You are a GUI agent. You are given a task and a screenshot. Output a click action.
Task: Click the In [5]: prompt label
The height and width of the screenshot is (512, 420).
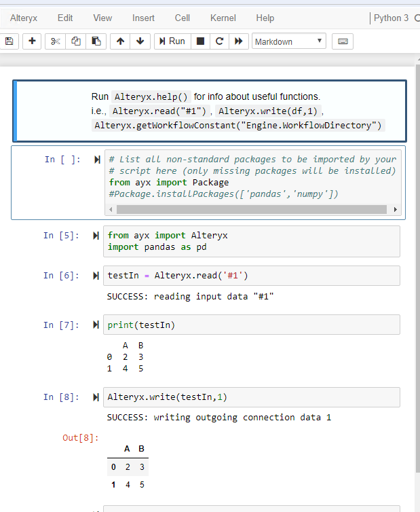tap(61, 236)
